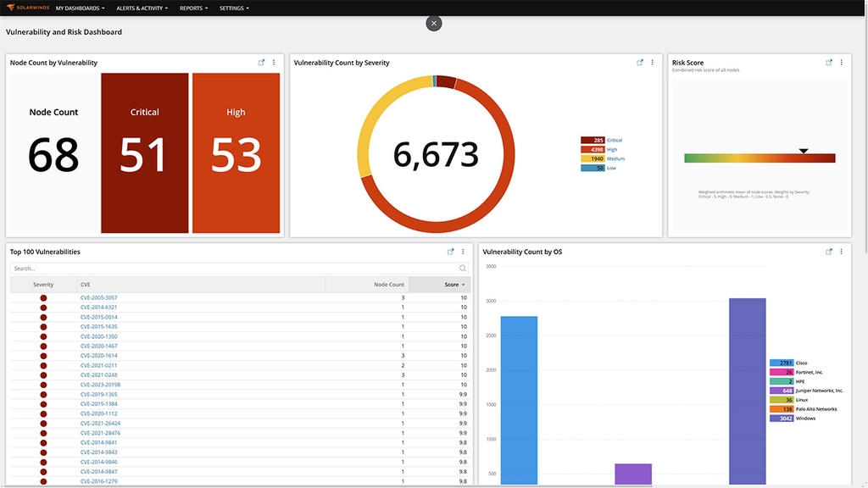Toggle the Critical severity legend entry

607,141
